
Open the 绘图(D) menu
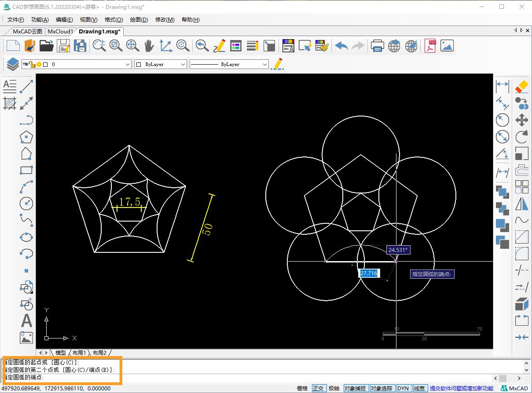pos(139,19)
